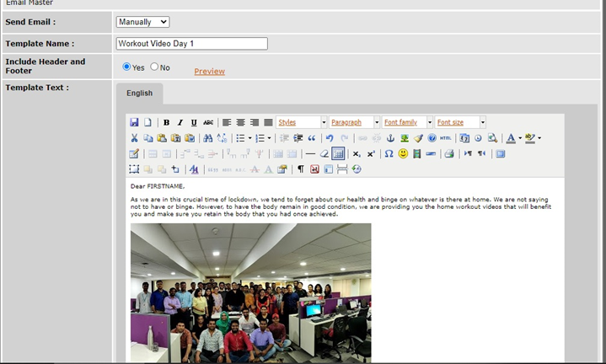This screenshot has width=606, height=364.
Task: Apply subscript formatting
Action: (357, 154)
